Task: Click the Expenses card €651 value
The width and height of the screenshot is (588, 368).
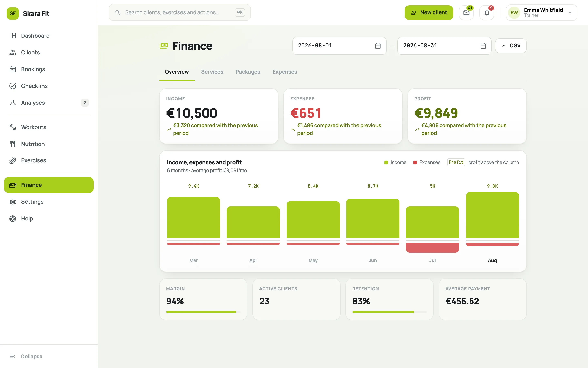Action: [306, 113]
